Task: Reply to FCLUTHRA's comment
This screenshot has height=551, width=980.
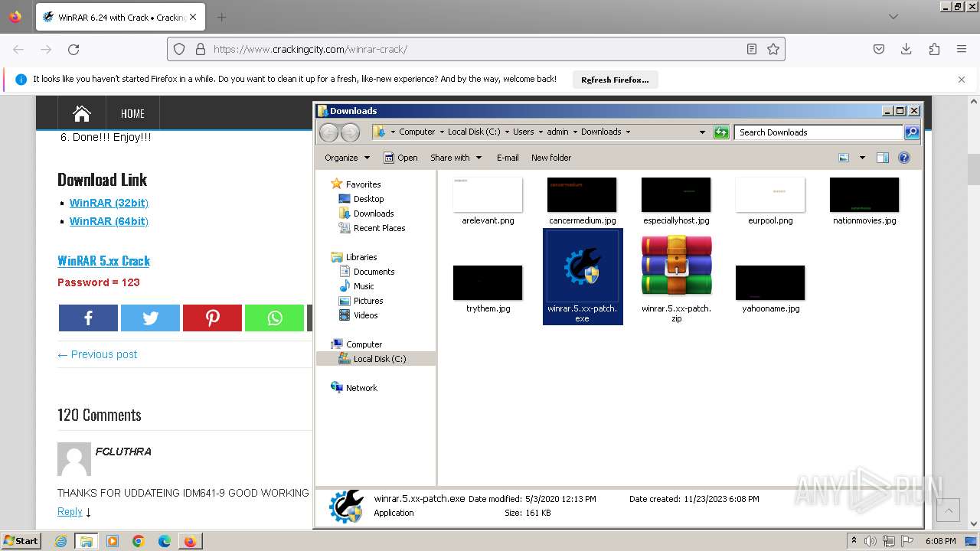Action: [70, 511]
